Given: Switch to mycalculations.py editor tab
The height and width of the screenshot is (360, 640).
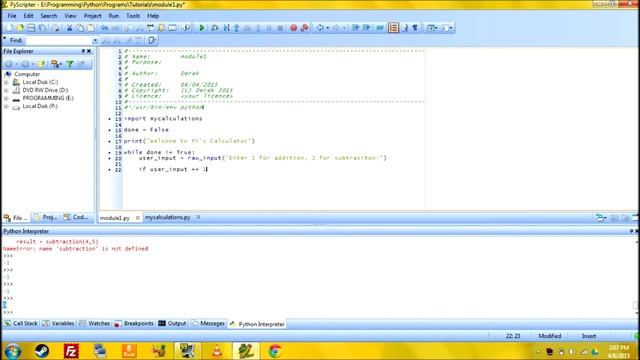Looking at the screenshot, I should tap(167, 218).
